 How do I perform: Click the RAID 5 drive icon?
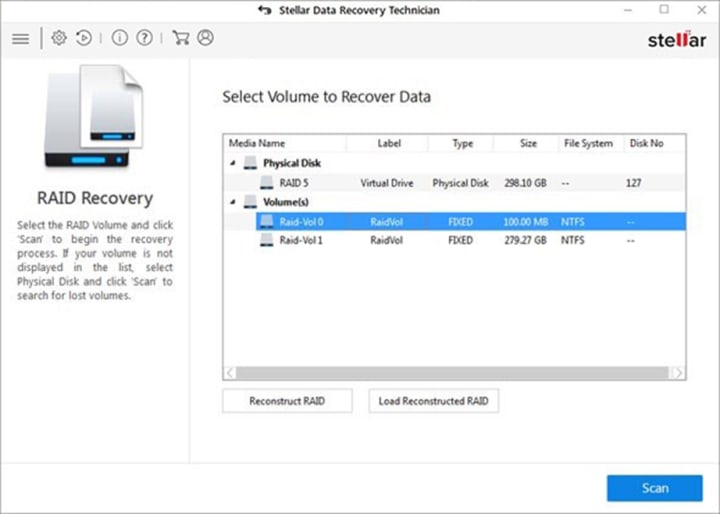[267, 183]
